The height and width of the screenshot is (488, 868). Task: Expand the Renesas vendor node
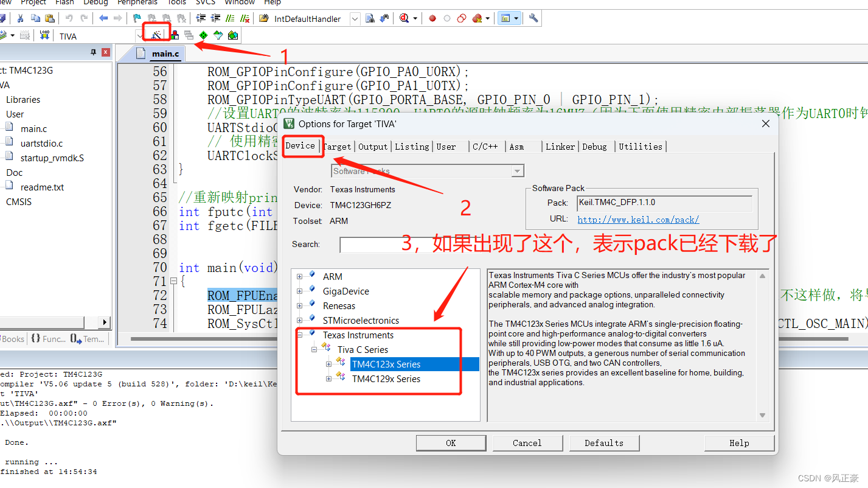coord(299,306)
